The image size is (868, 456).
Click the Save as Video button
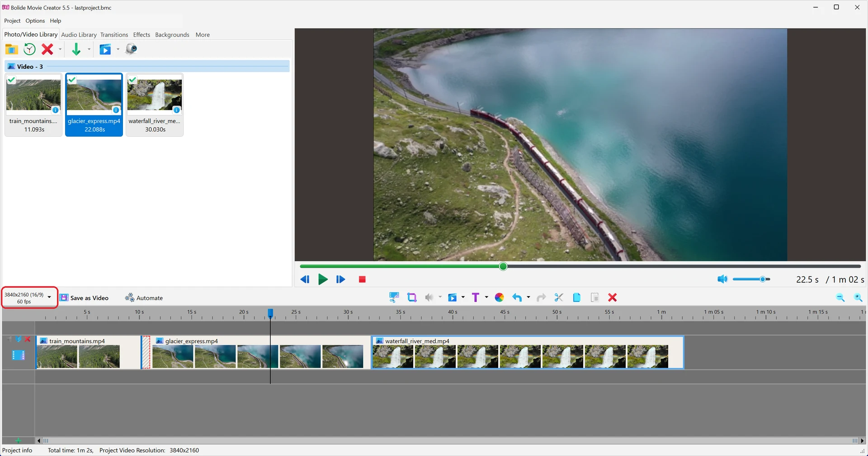[84, 298]
